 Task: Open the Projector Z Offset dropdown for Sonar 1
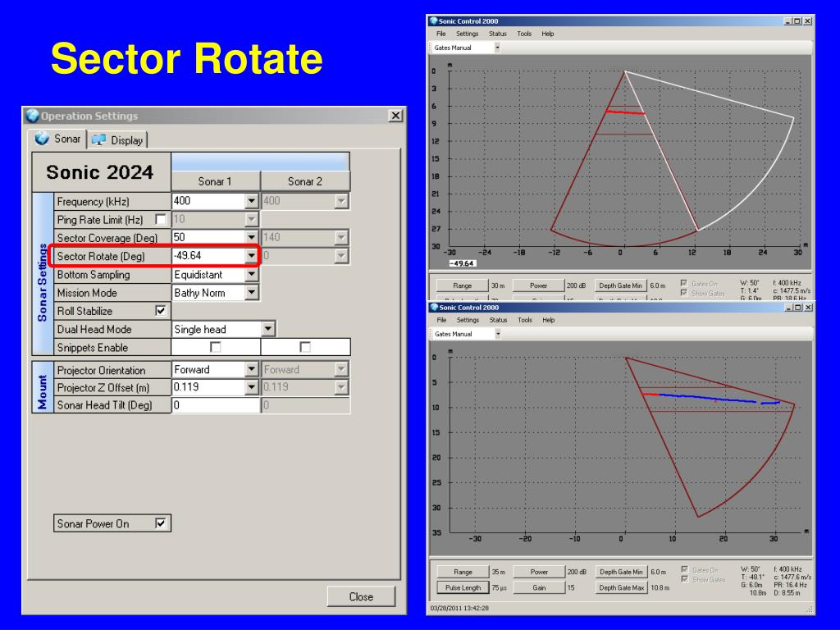coord(251,387)
